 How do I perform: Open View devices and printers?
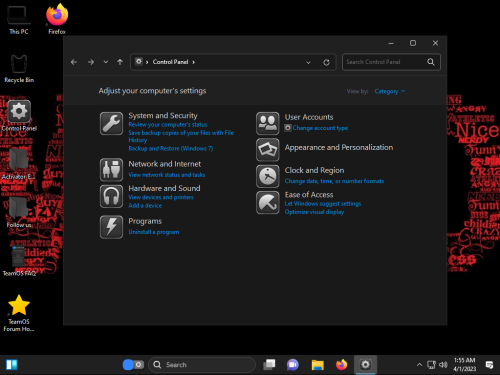tap(161, 197)
